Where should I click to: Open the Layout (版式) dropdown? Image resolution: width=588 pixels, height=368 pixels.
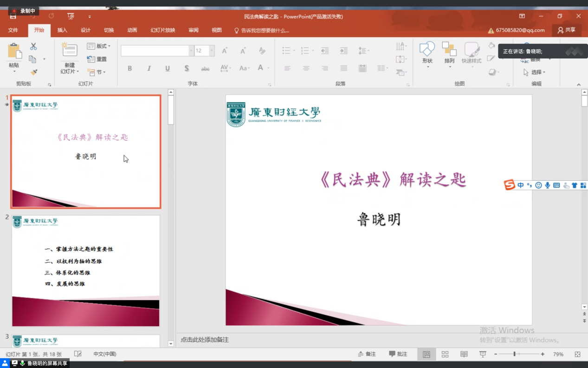tap(99, 46)
